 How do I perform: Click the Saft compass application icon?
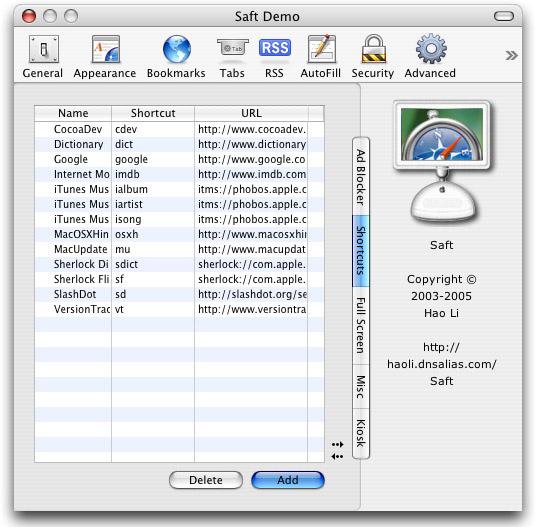click(442, 161)
